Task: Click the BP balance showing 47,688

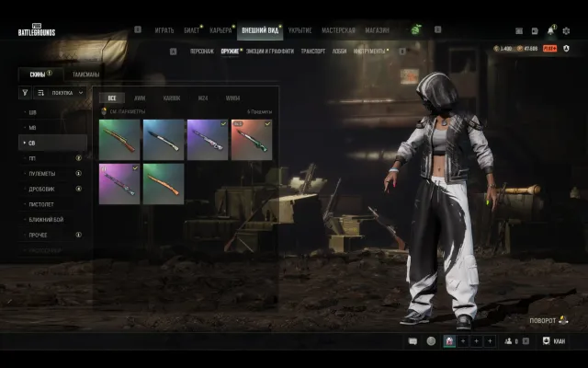Action: pyautogui.click(x=527, y=49)
